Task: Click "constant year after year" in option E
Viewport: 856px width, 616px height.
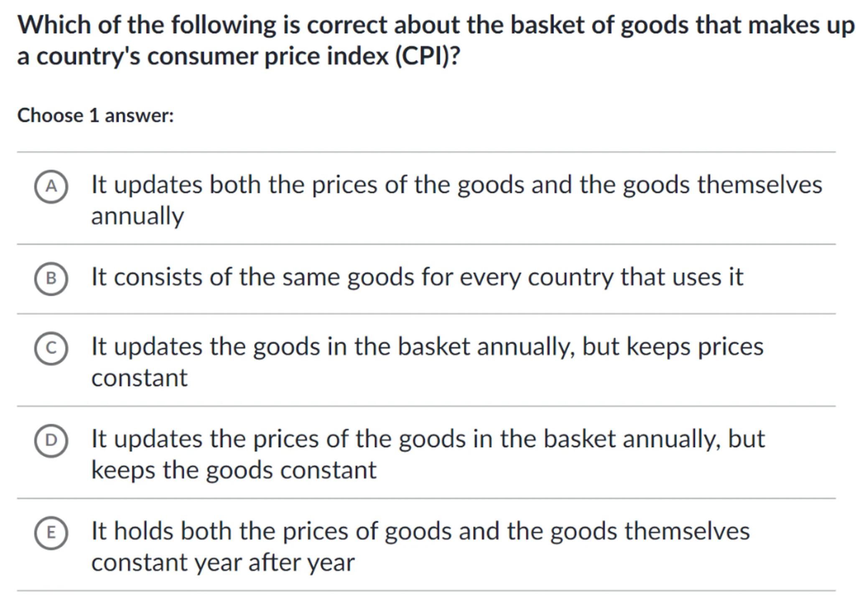Action: [x=223, y=563]
